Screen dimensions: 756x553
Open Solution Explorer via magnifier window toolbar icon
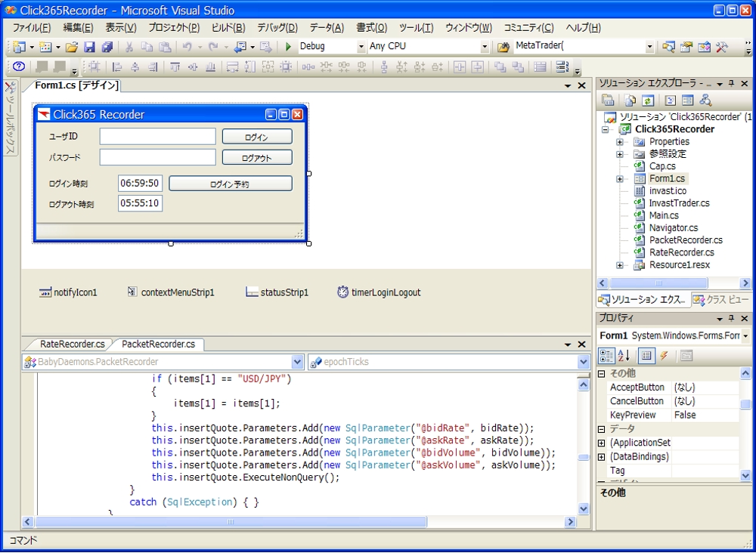[x=668, y=47]
